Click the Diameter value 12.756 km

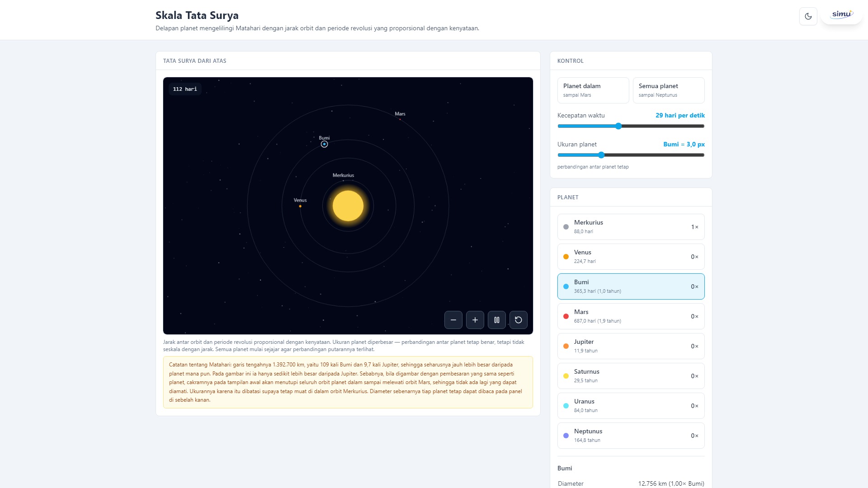click(x=671, y=483)
